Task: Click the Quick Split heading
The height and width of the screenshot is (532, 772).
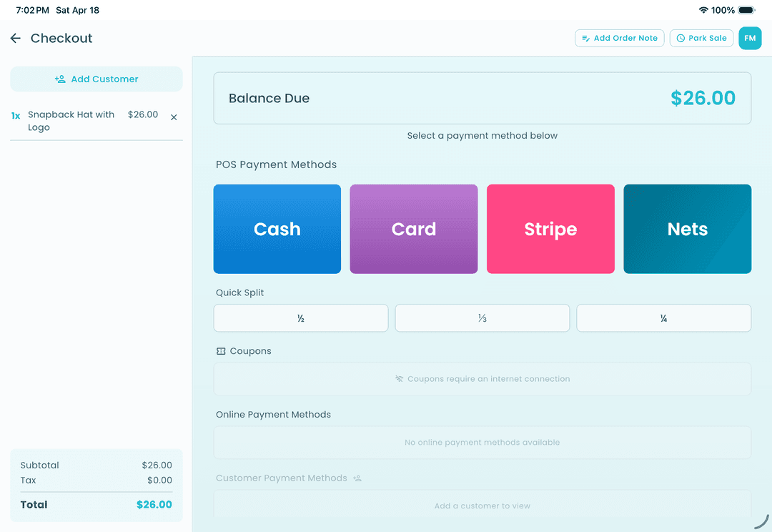Action: pyautogui.click(x=239, y=292)
